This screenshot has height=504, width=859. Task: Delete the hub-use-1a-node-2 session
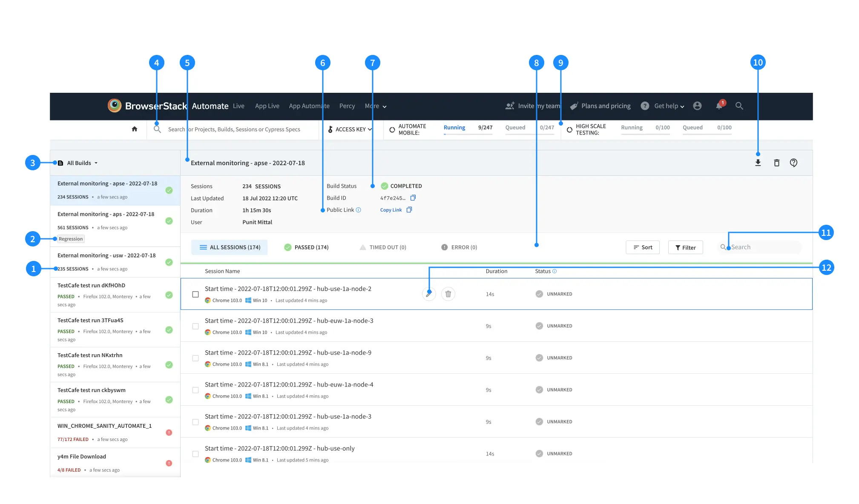[x=448, y=294]
